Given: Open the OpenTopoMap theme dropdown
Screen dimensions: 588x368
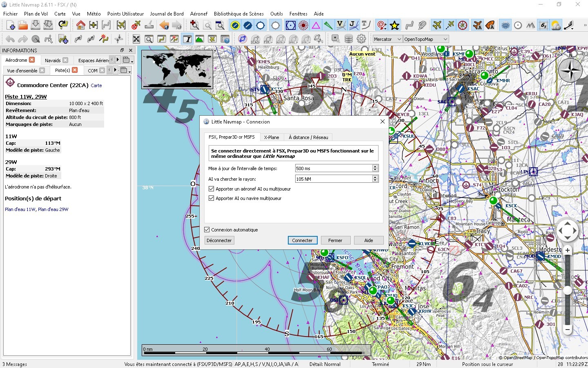Looking at the screenshot, I should point(426,39).
